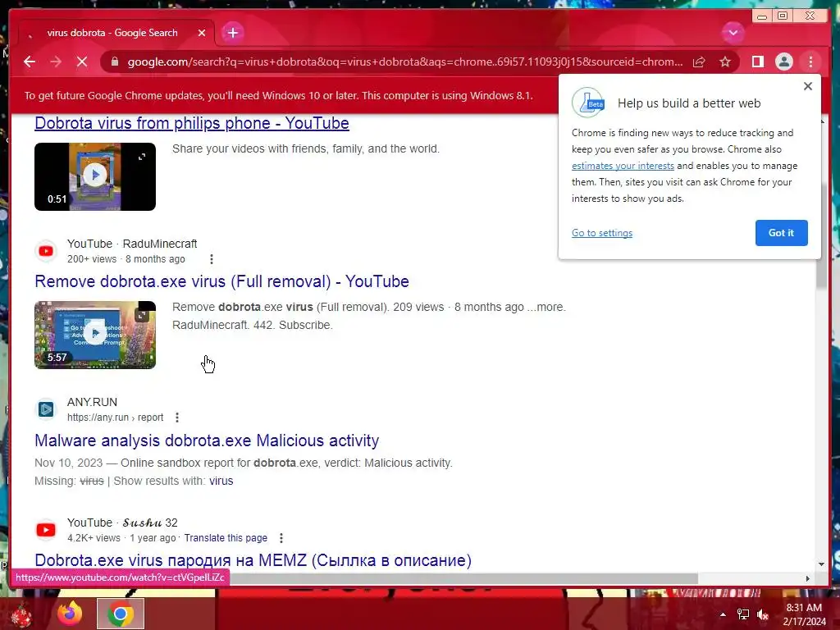Open Dobrota virus from philips phone result
This screenshot has height=630, width=840.
pos(192,123)
